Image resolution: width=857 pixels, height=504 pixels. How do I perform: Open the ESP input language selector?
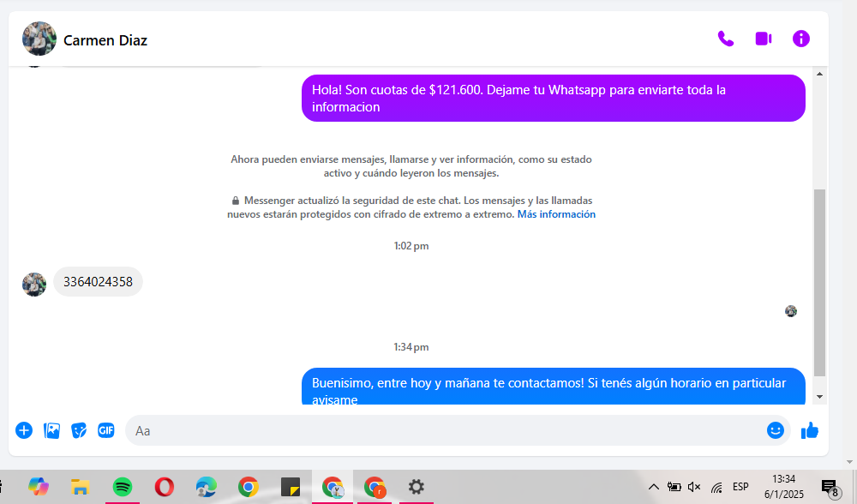coord(740,487)
